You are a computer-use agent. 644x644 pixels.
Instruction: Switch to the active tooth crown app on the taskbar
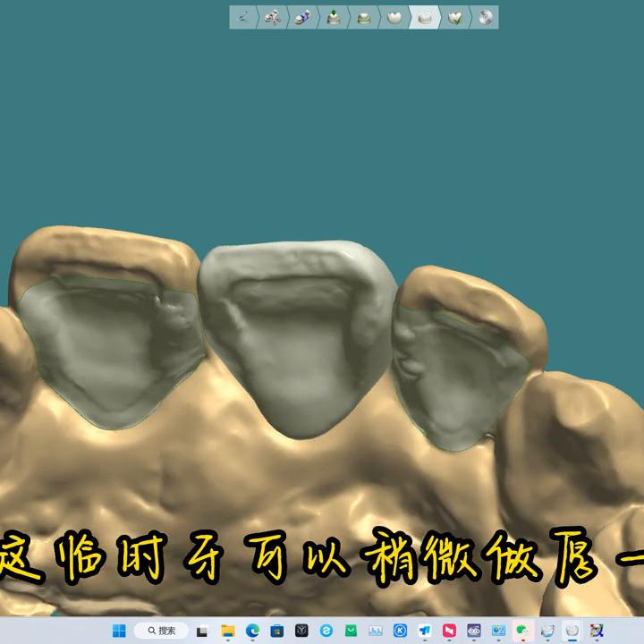pos(572,630)
